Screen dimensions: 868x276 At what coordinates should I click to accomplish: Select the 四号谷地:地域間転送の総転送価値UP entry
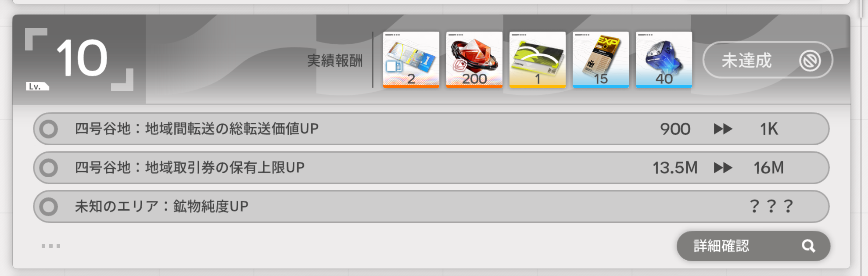431,129
